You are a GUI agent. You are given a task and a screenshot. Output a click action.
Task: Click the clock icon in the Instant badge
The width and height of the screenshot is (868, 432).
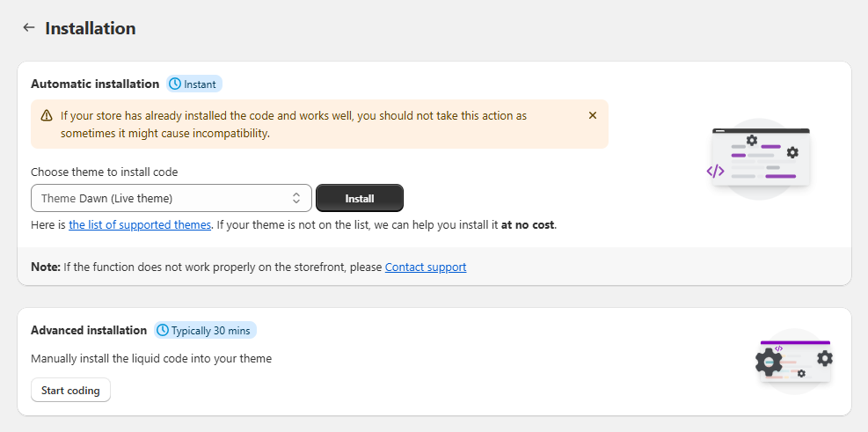(175, 84)
